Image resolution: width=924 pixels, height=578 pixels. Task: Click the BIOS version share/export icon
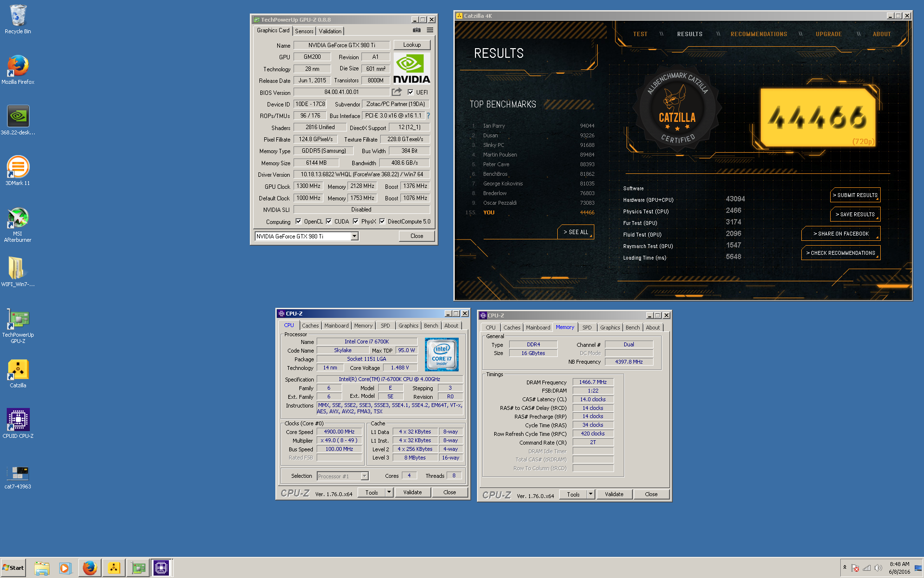[x=397, y=92]
